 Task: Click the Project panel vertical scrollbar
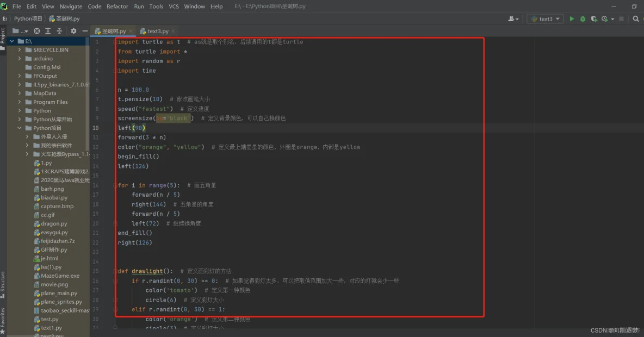pos(87,95)
